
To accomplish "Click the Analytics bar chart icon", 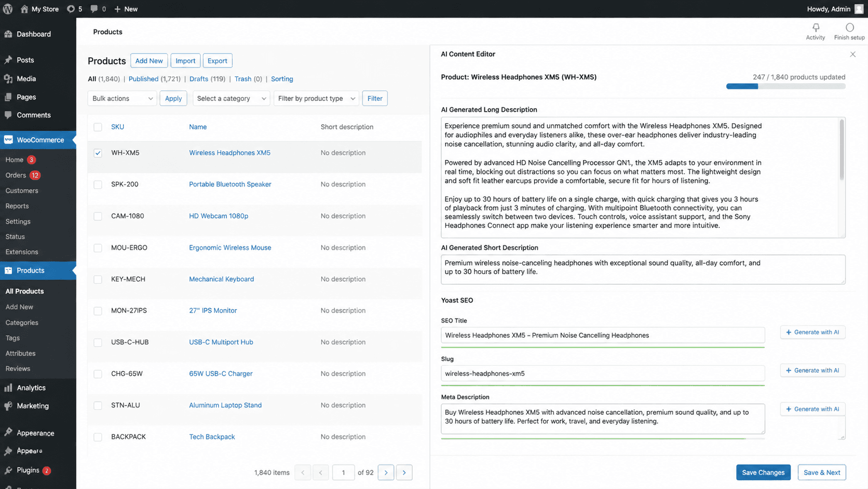I will (8, 388).
